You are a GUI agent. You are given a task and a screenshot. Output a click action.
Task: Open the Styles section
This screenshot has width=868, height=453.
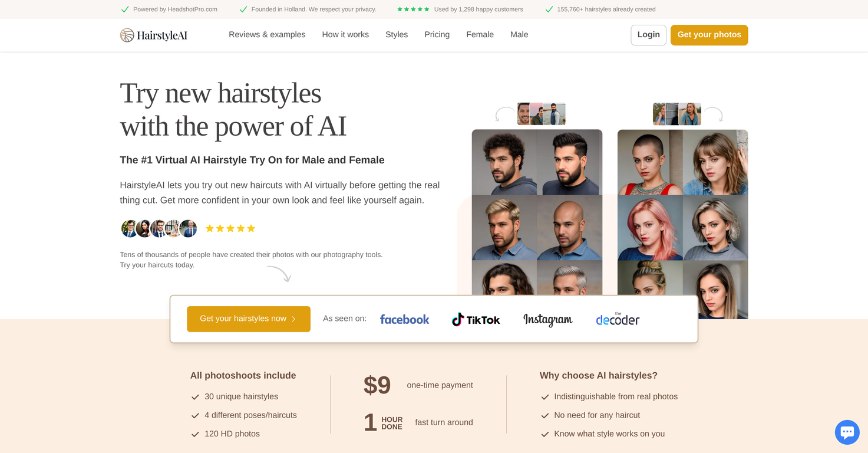coord(396,35)
